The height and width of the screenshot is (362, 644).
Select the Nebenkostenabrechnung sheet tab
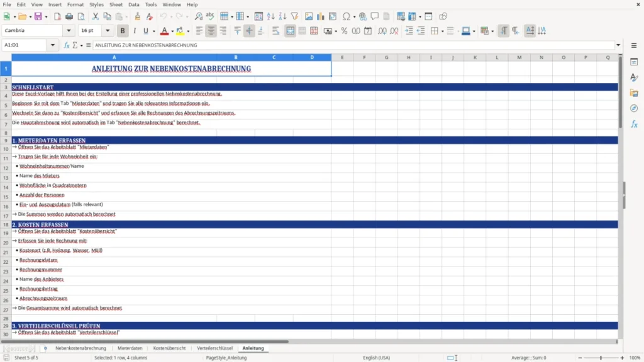pos(81,348)
